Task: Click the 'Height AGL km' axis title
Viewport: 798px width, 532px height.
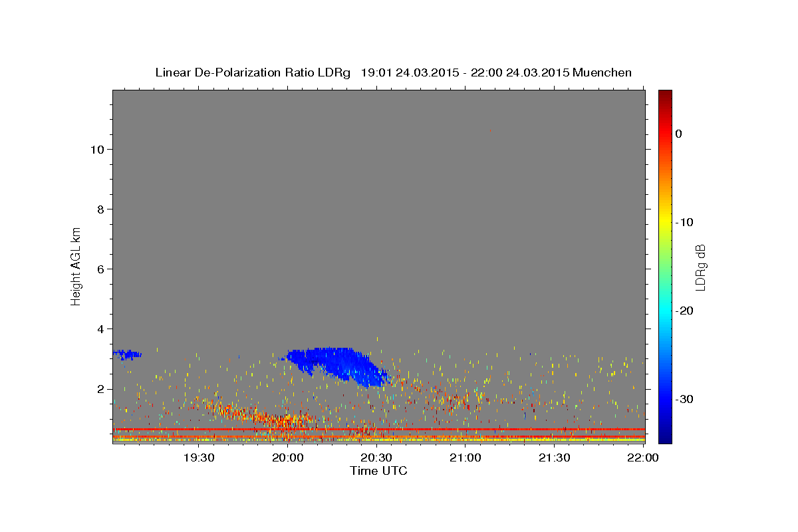Action: coord(76,265)
